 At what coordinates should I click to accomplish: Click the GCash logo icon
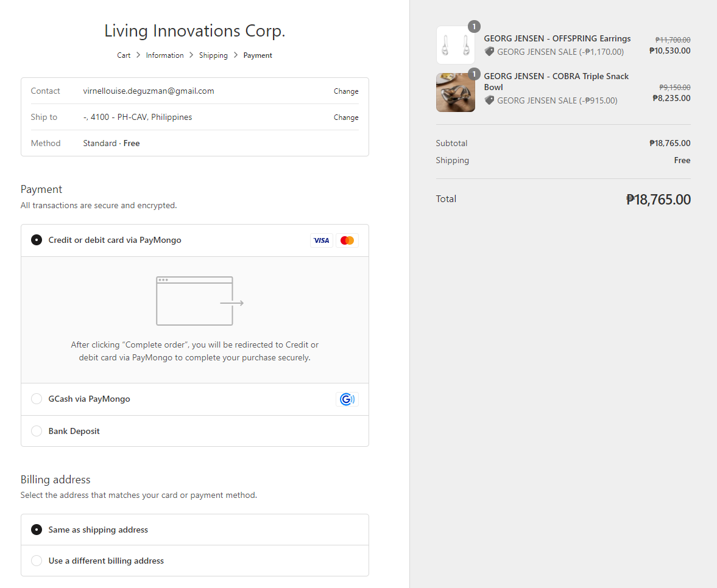(347, 399)
